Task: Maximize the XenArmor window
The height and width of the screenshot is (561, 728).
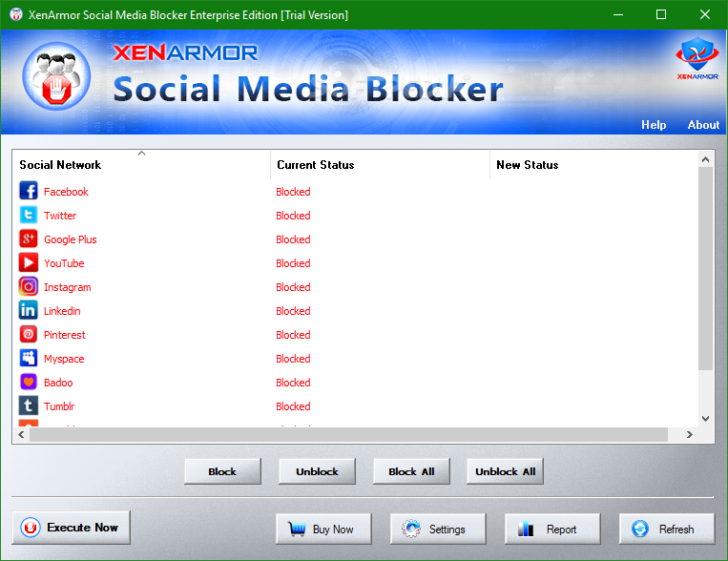Action: point(661,14)
